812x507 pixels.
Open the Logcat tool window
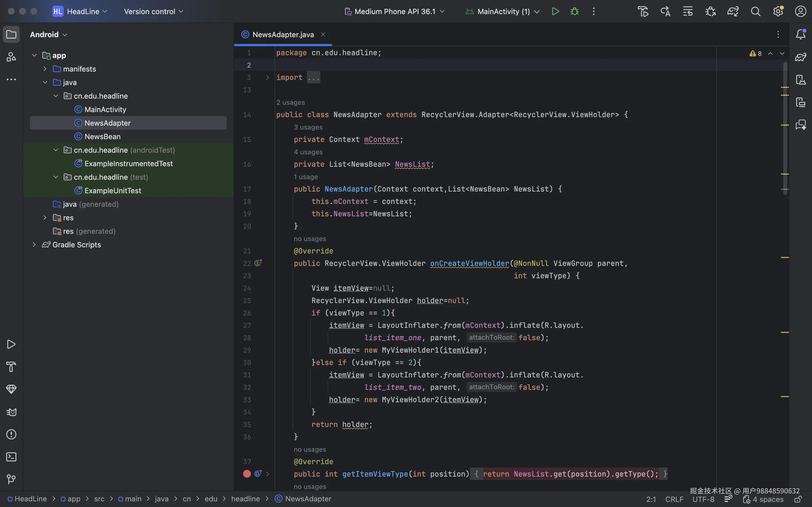[x=11, y=412]
